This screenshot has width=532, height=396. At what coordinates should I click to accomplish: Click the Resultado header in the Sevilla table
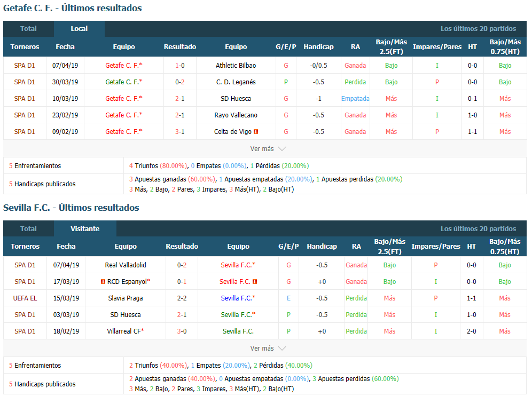point(182,247)
